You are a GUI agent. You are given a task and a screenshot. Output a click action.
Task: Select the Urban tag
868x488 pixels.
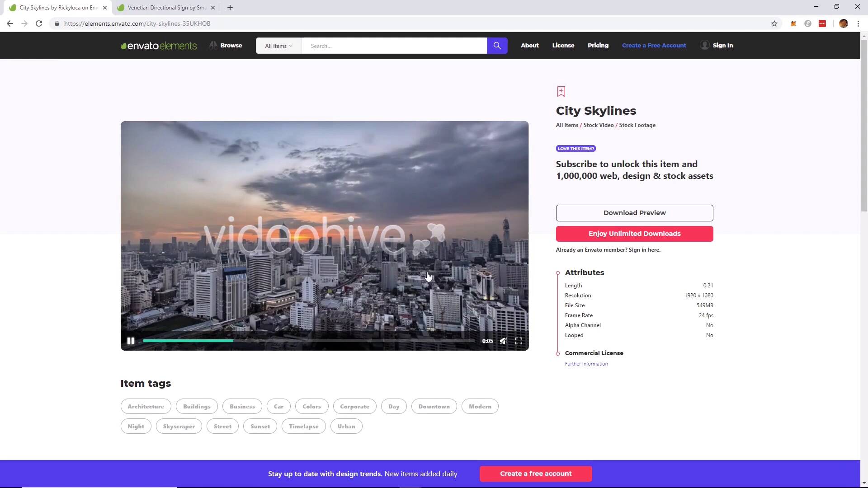point(346,426)
